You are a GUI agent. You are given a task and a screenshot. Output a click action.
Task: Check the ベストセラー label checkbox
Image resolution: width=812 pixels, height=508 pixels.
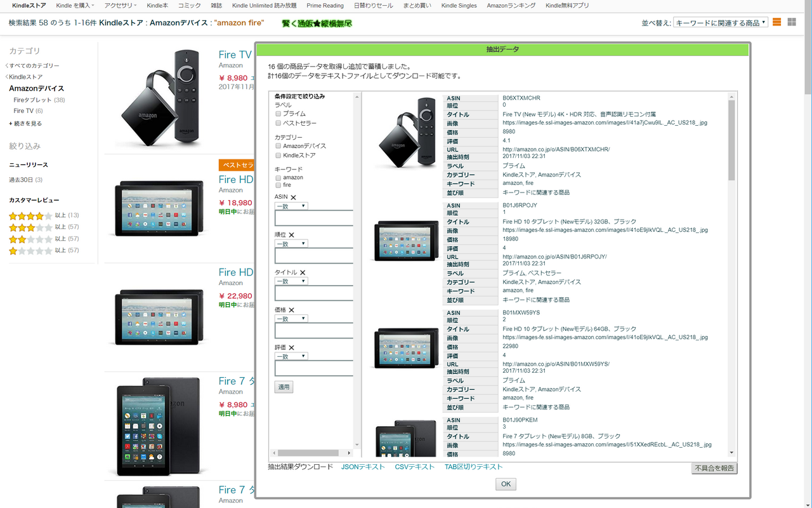tap(278, 123)
